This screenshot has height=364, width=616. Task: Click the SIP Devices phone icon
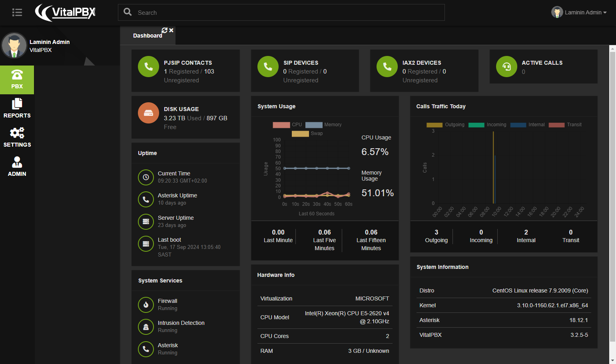pyautogui.click(x=268, y=66)
